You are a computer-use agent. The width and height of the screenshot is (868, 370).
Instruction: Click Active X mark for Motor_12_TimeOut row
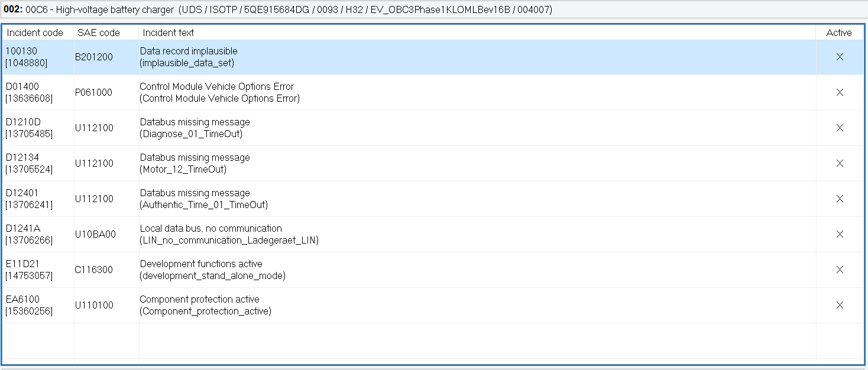839,163
